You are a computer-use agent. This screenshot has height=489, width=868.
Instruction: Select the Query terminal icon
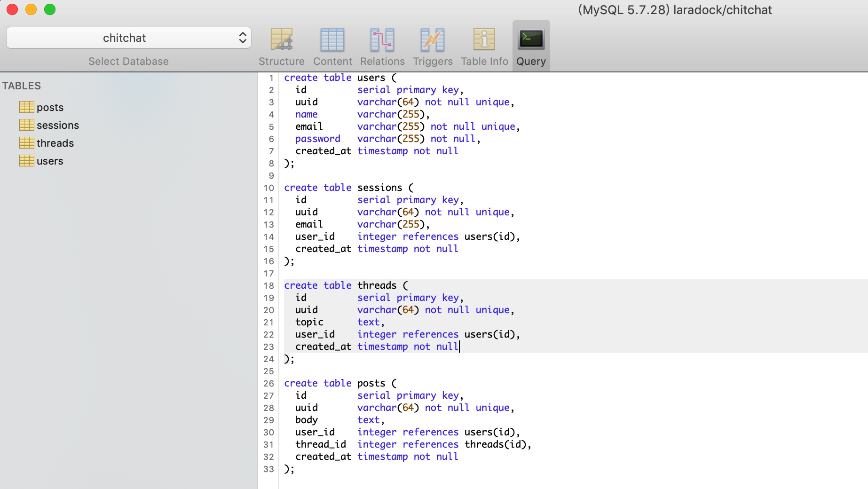531,39
